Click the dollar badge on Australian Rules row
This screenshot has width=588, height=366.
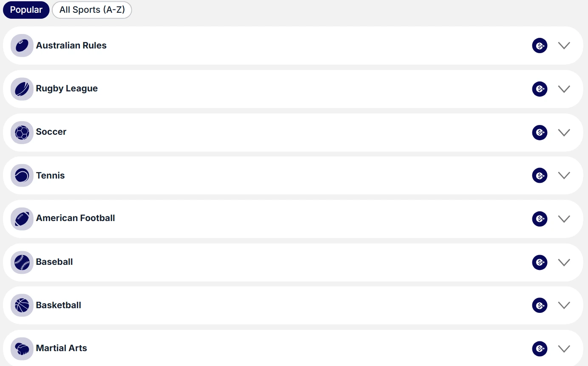click(540, 45)
